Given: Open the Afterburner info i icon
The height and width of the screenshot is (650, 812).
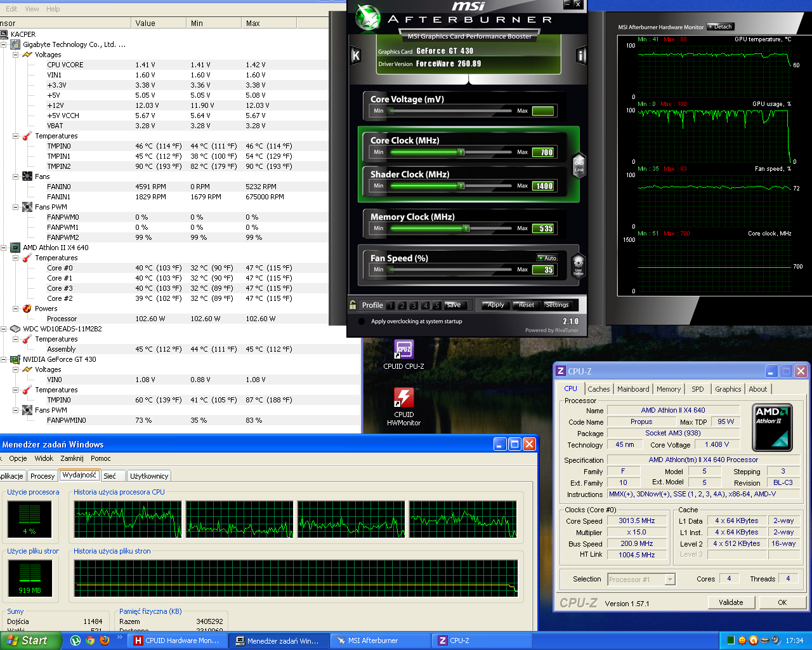Looking at the screenshot, I should [580, 56].
